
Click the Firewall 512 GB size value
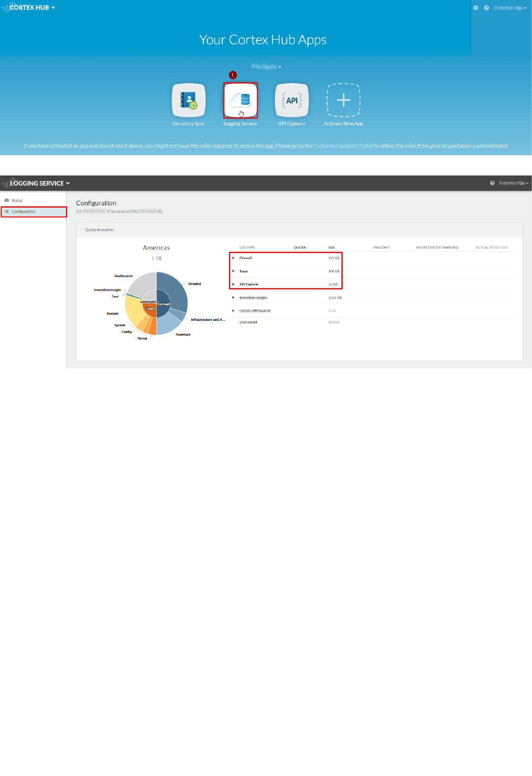click(x=334, y=258)
